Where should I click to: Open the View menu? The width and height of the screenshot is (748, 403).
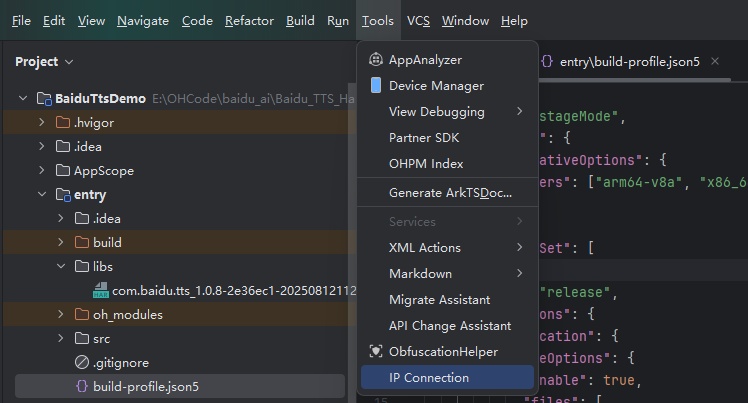pos(91,21)
